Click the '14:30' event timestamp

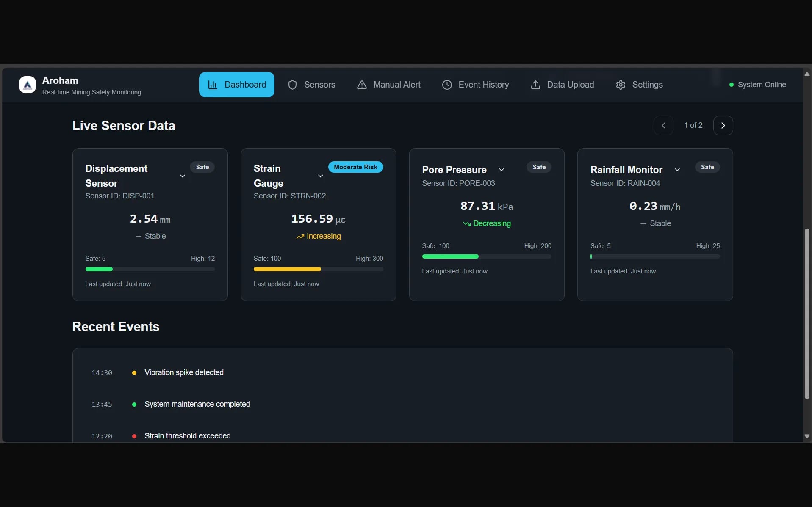(x=102, y=373)
